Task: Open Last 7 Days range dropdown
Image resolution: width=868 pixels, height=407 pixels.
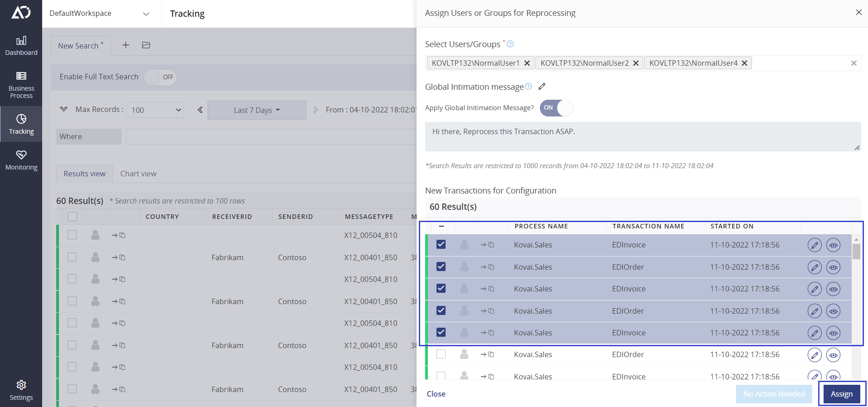Action: [257, 110]
